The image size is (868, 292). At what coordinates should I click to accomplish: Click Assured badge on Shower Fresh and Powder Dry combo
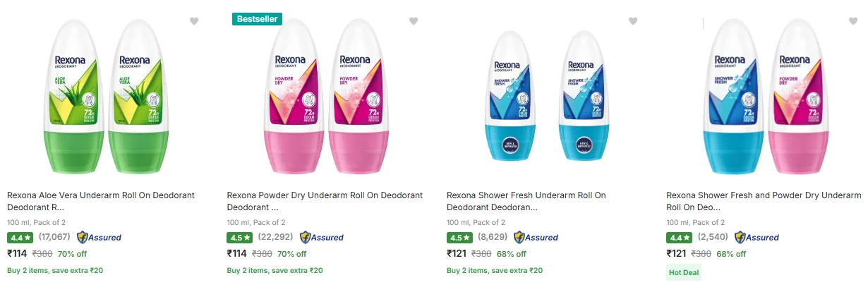[757, 237]
